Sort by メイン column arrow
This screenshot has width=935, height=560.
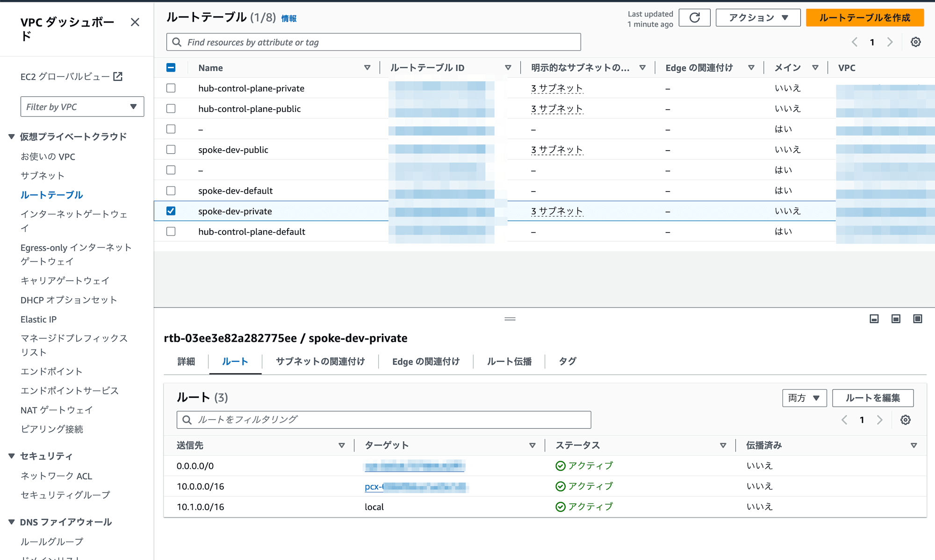click(x=815, y=68)
